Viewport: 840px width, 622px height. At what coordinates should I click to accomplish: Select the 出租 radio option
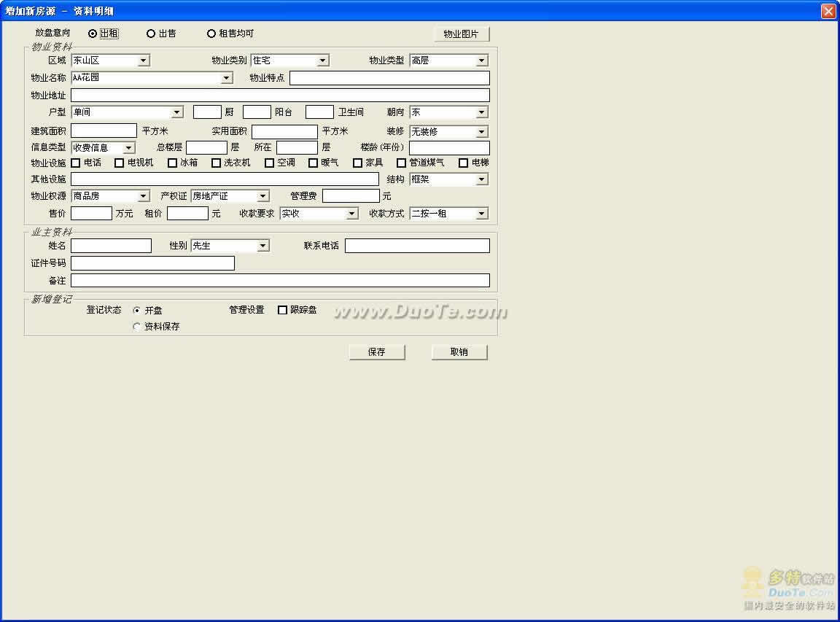click(93, 34)
